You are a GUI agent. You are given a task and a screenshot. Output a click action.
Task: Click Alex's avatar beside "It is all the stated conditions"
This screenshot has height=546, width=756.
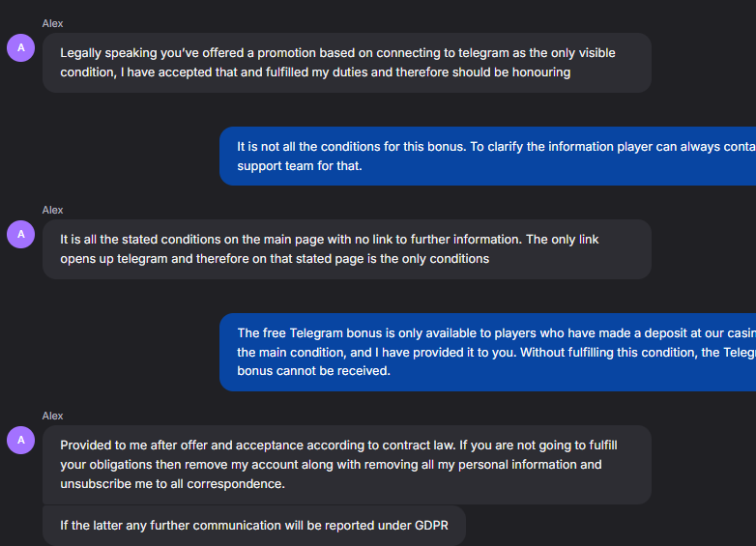tap(20, 234)
